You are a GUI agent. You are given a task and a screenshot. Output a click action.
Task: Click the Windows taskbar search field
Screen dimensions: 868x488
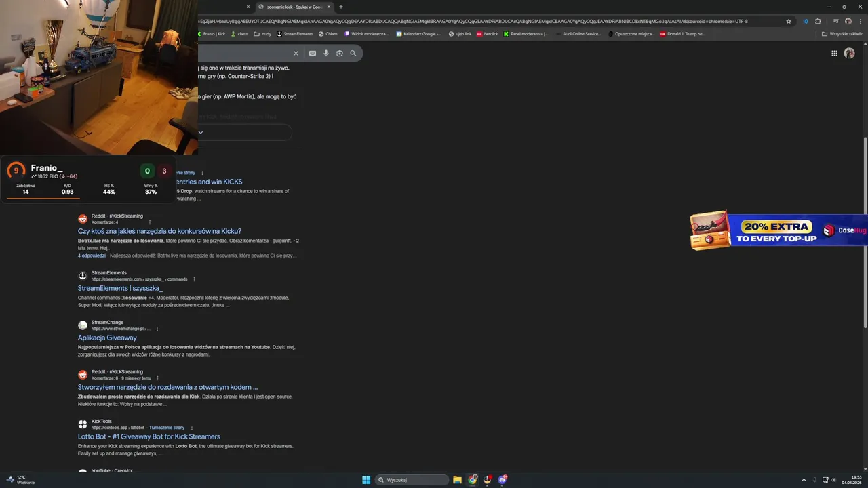coord(412,480)
